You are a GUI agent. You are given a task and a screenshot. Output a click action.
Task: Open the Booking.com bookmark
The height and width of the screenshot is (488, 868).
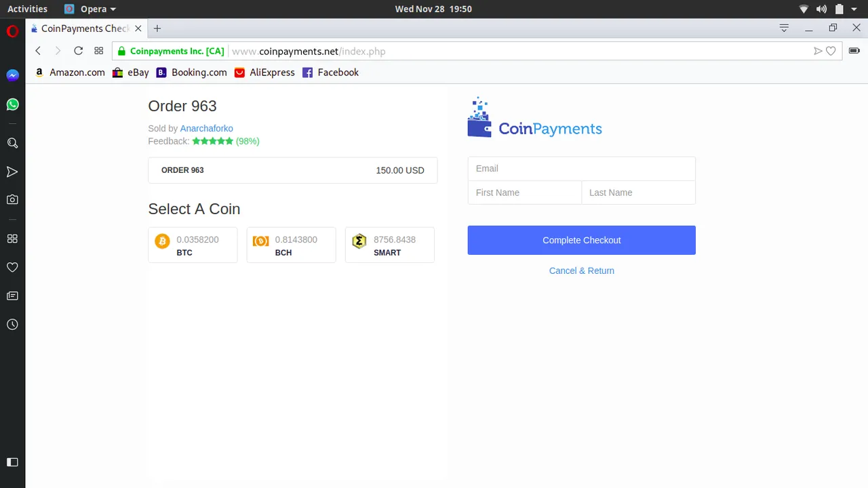click(x=191, y=73)
